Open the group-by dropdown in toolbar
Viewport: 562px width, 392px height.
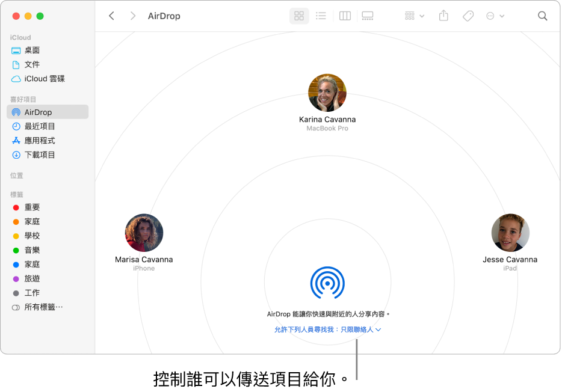(x=415, y=16)
